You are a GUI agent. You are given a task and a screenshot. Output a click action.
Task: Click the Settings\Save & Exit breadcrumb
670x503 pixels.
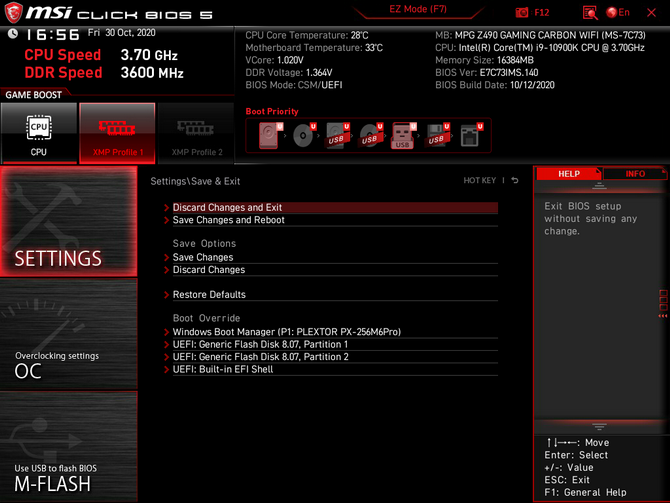(195, 181)
